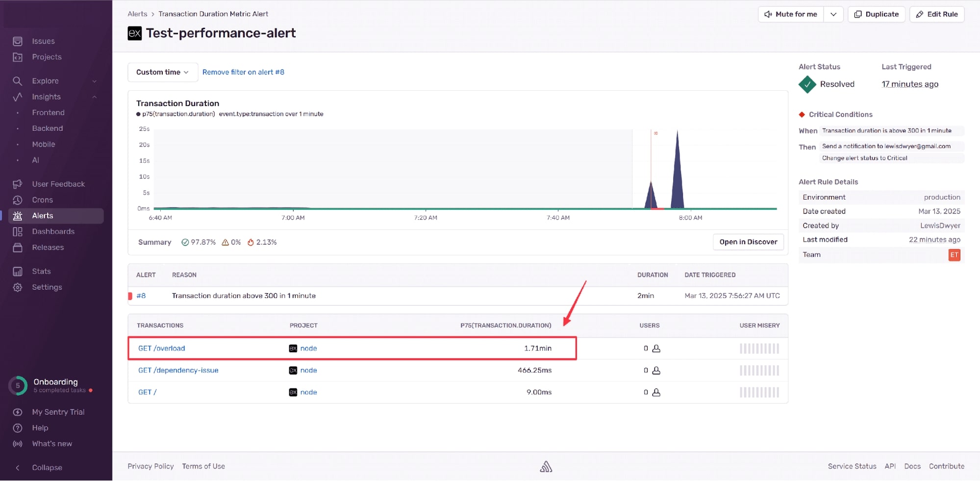Expand mute options via the chevron
The width and height of the screenshot is (980, 481).
(x=833, y=14)
